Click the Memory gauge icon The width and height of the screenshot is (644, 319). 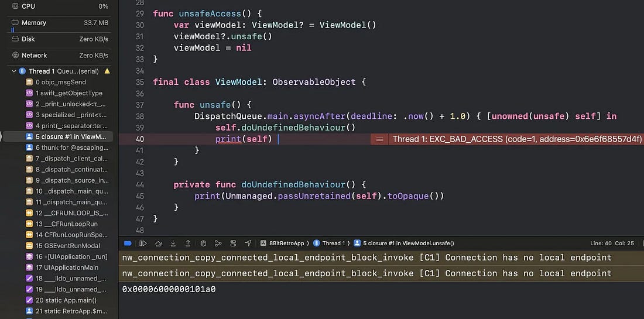15,23
